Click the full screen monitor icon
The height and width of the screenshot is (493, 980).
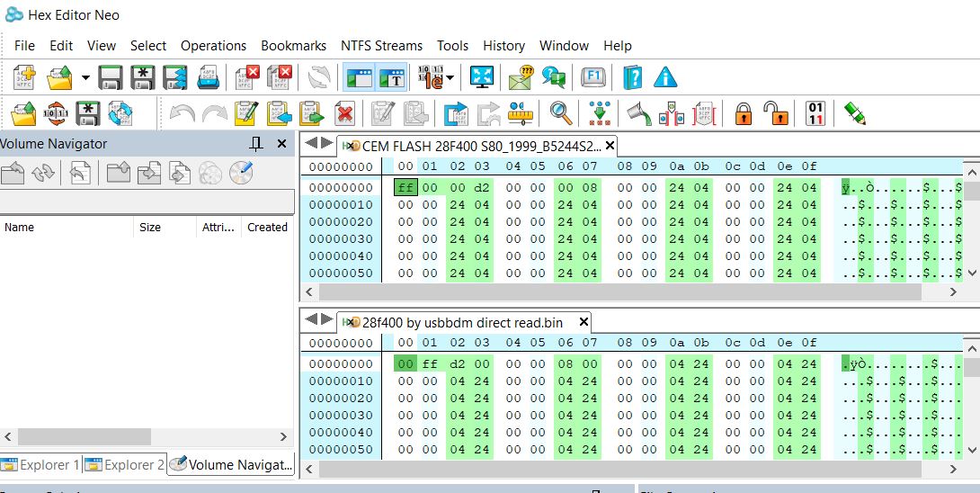coord(482,77)
